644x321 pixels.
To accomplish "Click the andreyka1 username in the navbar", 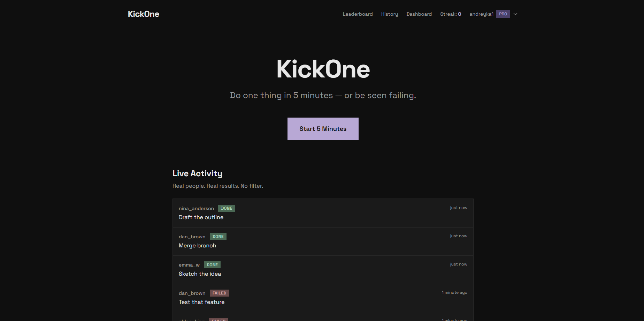I will click(481, 14).
